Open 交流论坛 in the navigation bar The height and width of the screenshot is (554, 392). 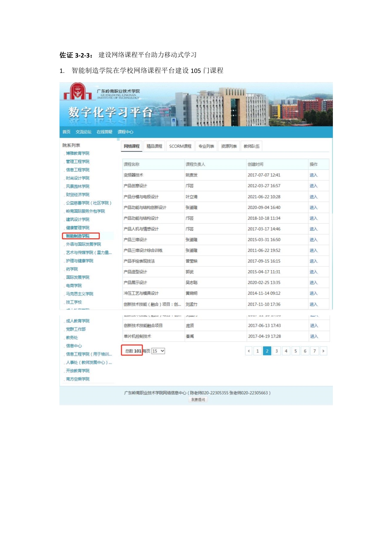[83, 132]
